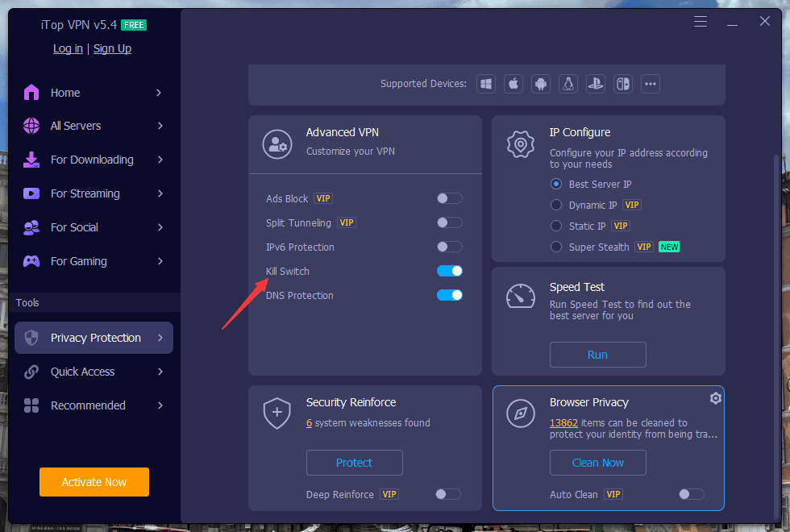Click the Linux penguin device icon
The width and height of the screenshot is (790, 532).
coord(568,84)
